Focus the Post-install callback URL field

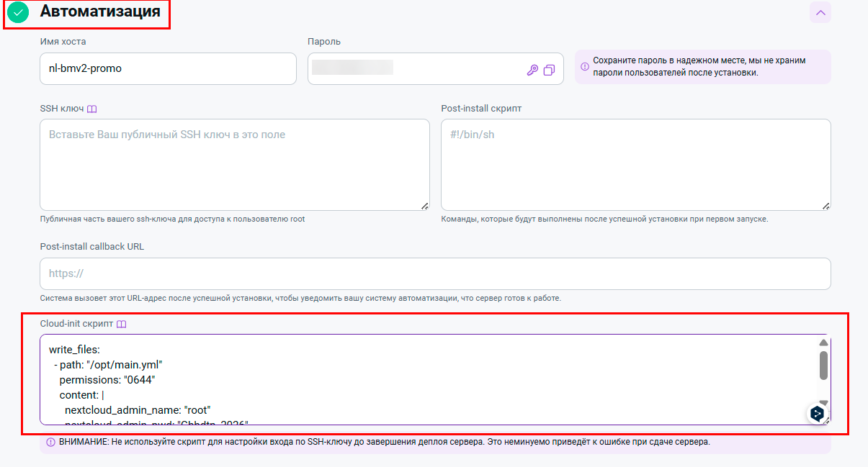tap(435, 274)
